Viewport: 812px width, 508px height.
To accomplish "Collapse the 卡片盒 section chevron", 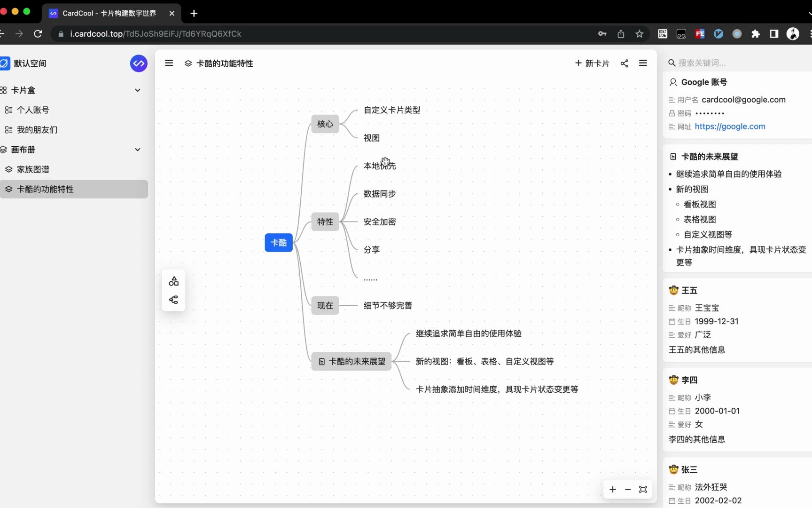I will tap(138, 90).
